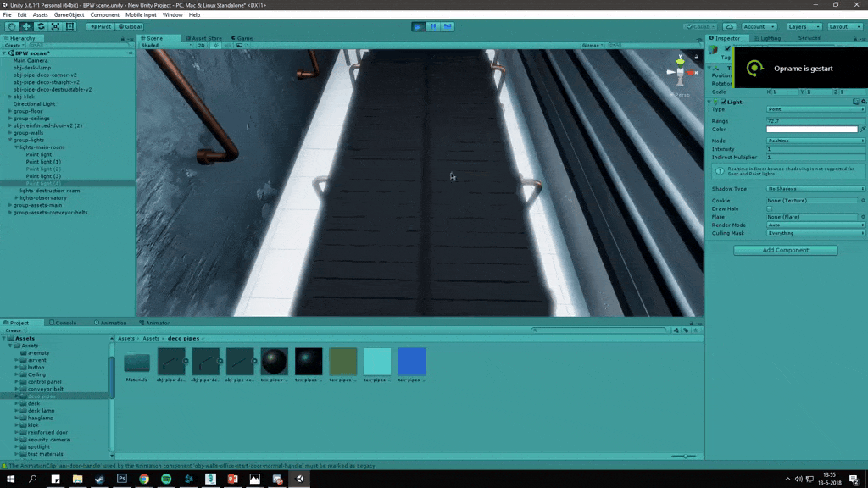
Task: Select the blue texture thumbnail asset
Action: pos(412,362)
